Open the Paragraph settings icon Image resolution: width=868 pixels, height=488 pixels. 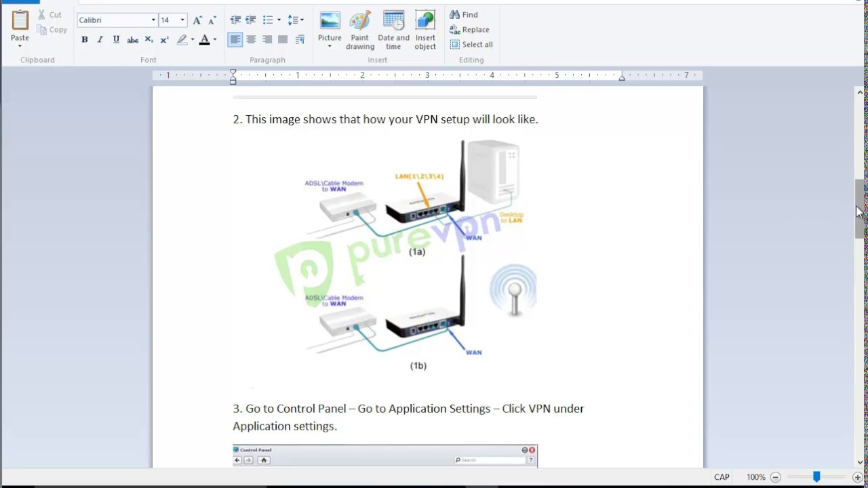300,40
